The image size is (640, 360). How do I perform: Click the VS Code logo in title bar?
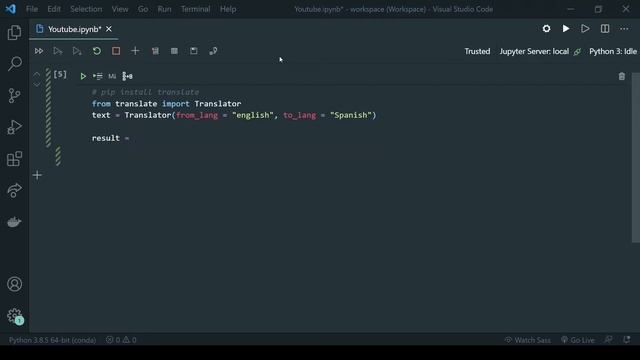[x=11, y=9]
